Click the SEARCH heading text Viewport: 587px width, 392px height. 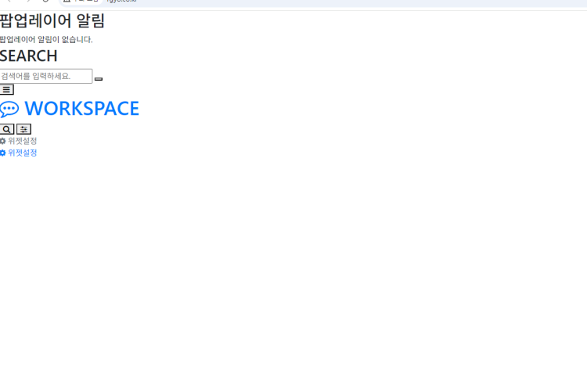point(28,56)
